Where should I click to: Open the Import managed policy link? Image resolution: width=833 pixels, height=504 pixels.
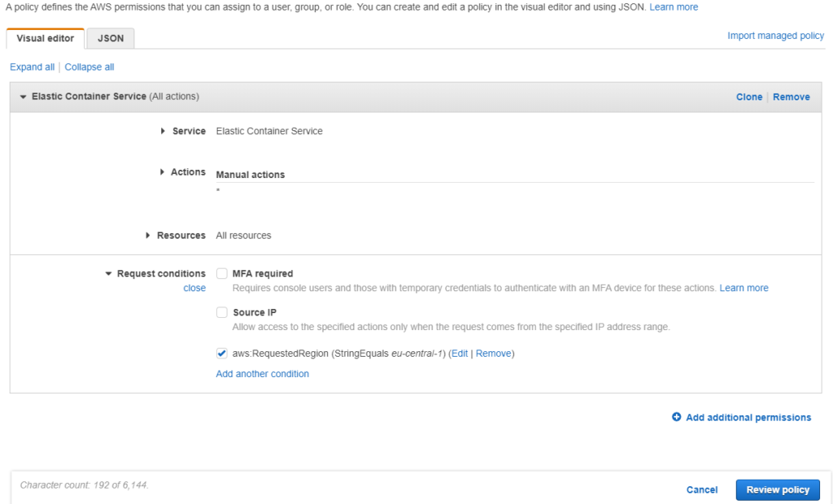[775, 36]
